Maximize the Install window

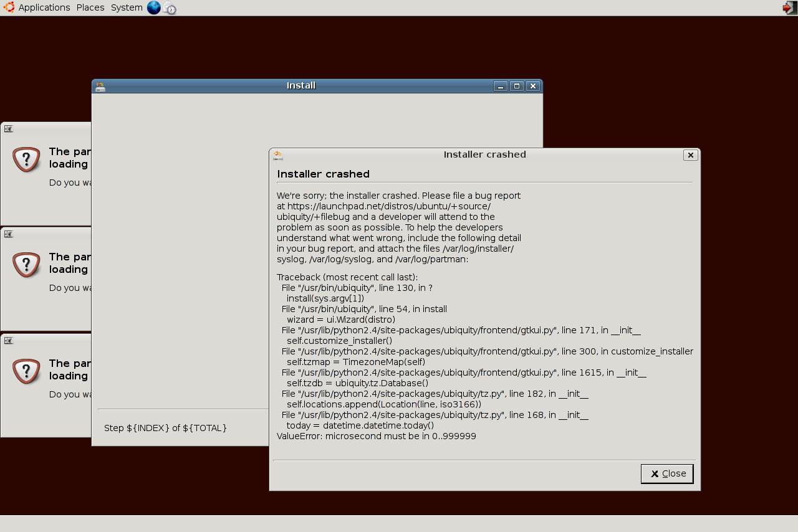(517, 86)
